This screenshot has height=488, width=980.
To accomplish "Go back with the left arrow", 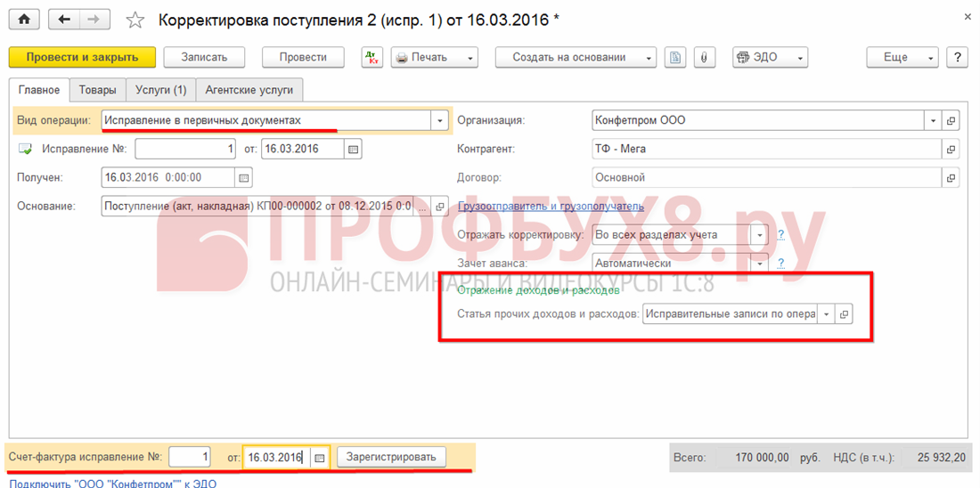I will 64,19.
